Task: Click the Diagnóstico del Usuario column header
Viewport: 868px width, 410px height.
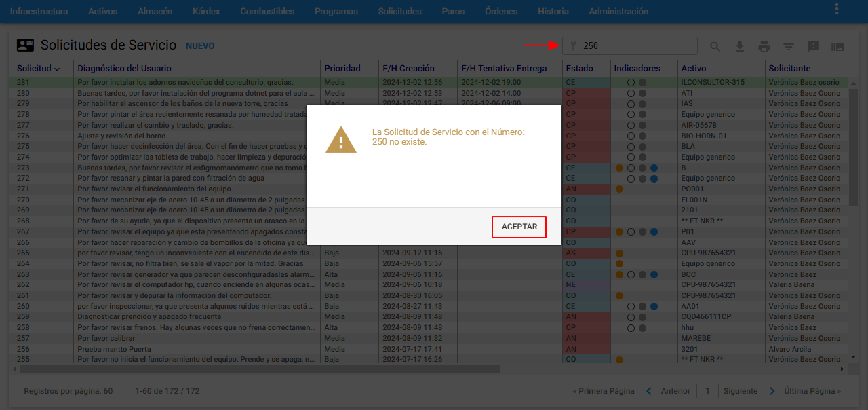Action: 124,69
